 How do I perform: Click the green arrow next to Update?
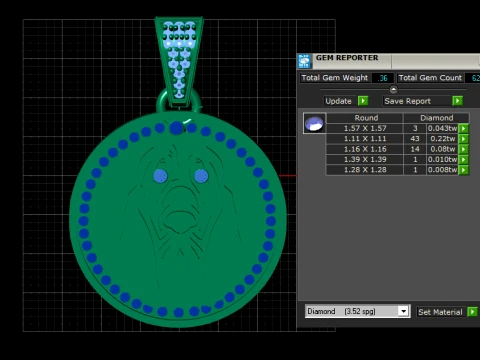[363, 101]
